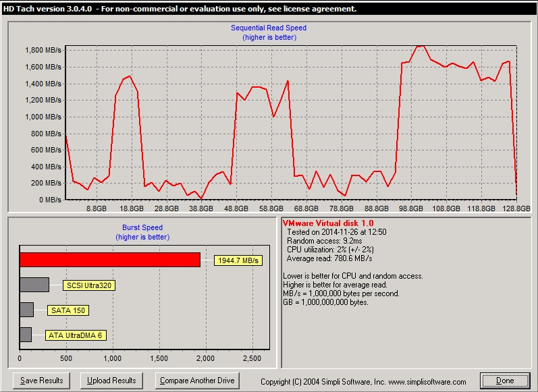538x392 pixels.
Task: Click the 1944.7 MB/s yellow label
Action: (238, 260)
